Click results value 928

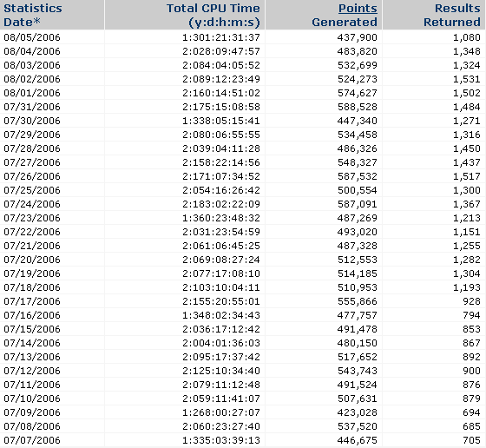click(x=472, y=301)
